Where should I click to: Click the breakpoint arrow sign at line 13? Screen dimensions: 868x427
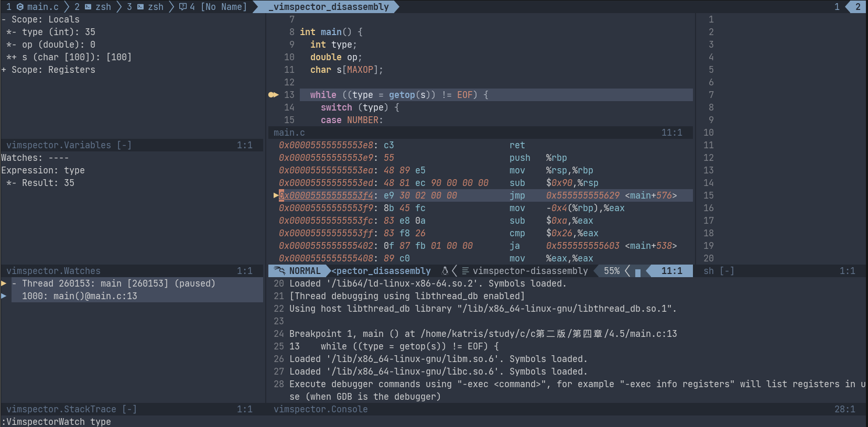(274, 95)
